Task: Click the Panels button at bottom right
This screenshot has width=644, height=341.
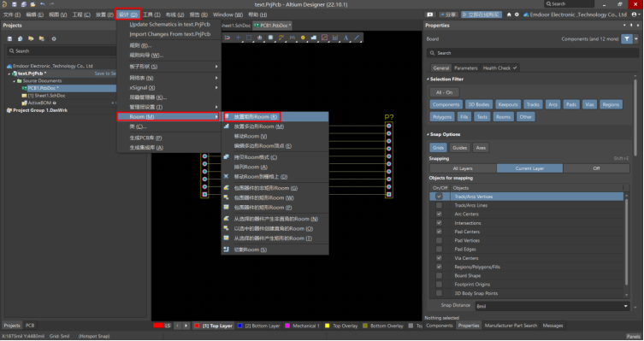Action: [633, 337]
